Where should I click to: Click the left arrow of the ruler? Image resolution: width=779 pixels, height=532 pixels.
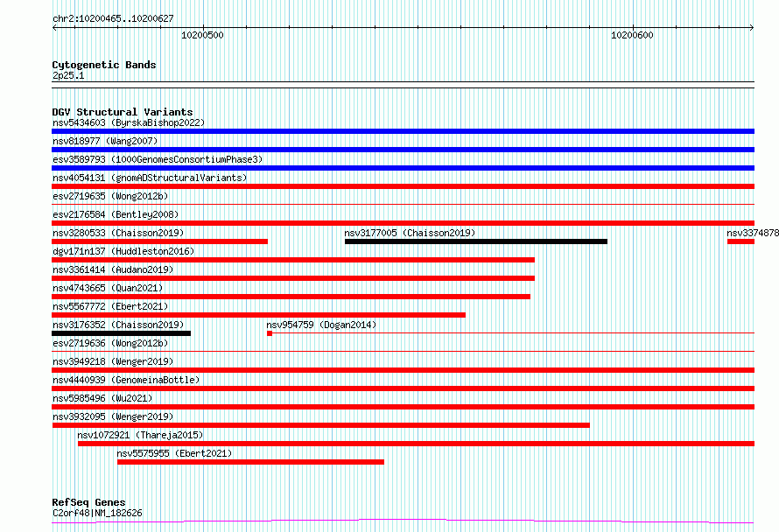tap(54, 28)
